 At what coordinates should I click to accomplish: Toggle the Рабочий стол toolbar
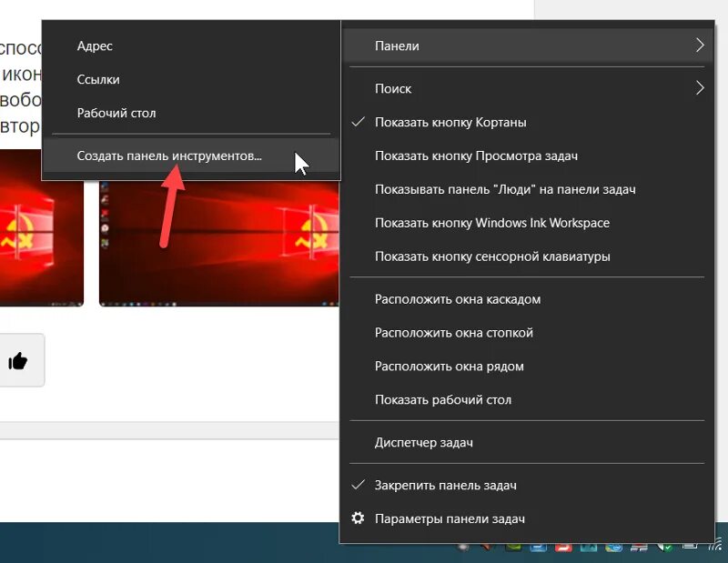[191, 113]
